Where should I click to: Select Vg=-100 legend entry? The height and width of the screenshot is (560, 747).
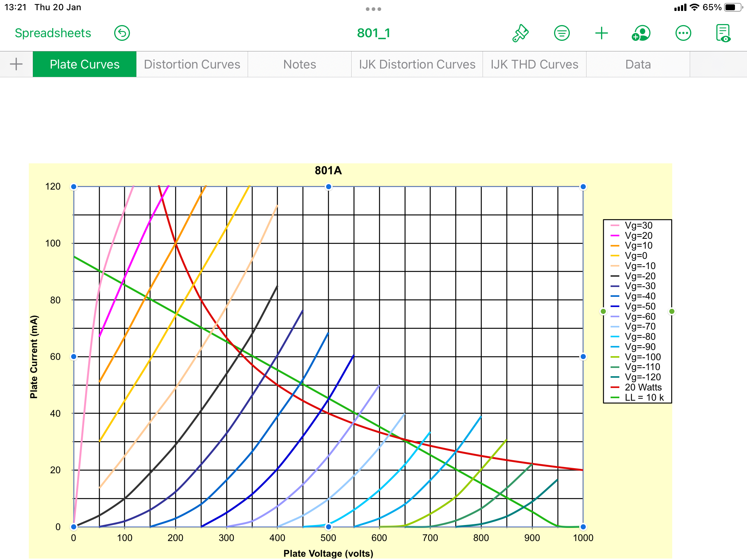point(642,357)
